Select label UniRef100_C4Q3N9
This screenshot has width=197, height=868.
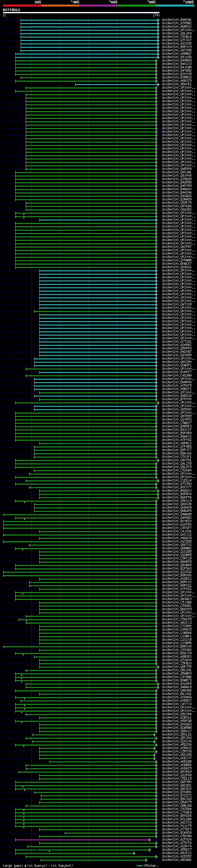coord(176,375)
